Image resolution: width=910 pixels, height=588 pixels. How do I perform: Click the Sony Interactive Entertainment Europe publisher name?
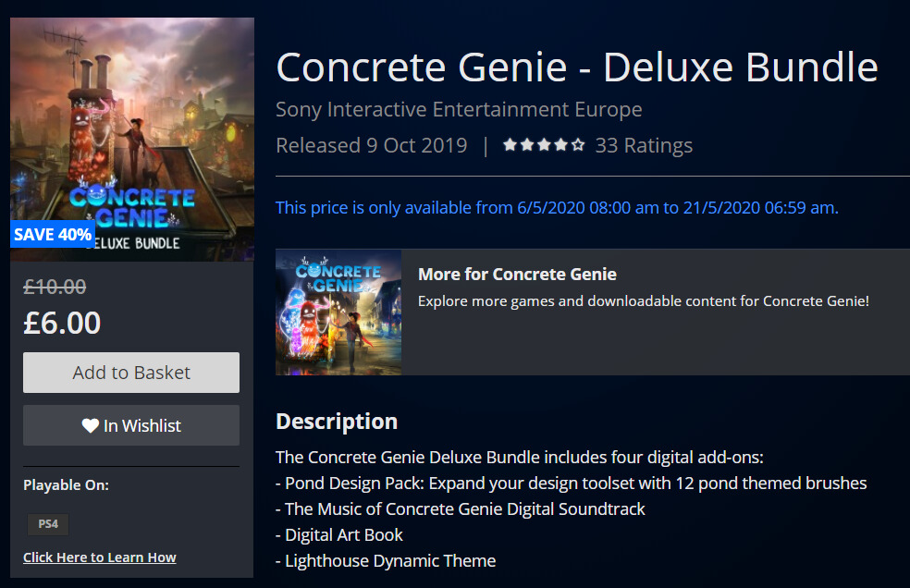459,110
